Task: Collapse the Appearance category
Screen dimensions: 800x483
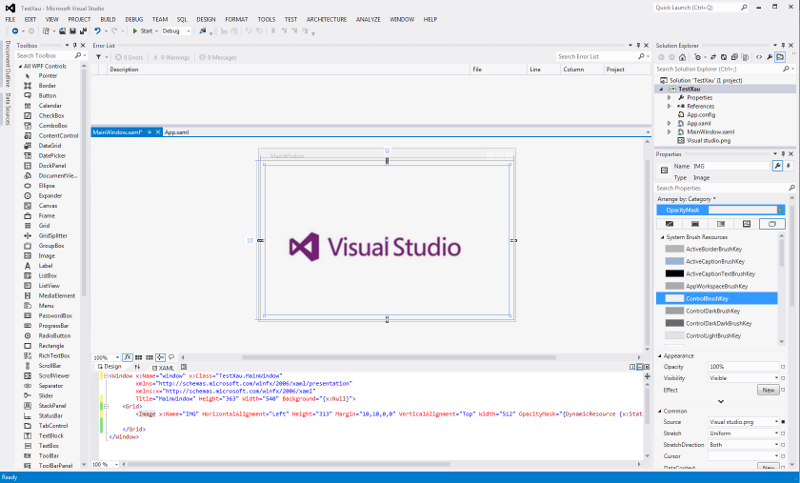Action: [x=659, y=356]
